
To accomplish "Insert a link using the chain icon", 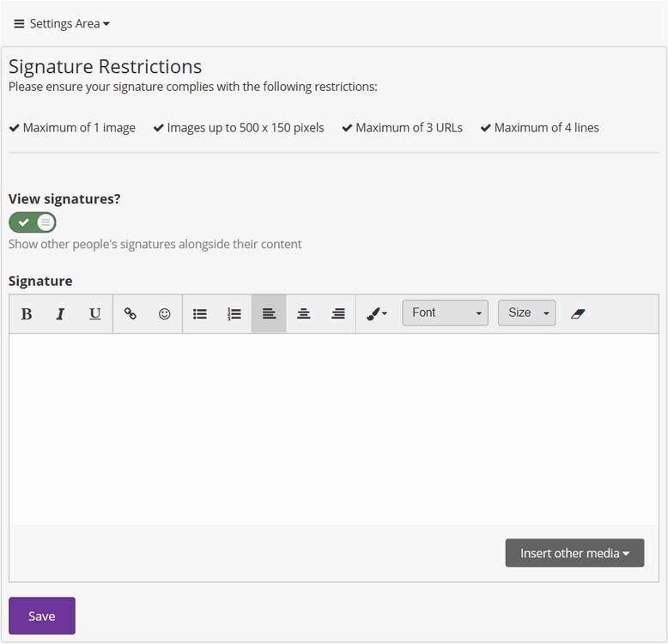I will (131, 314).
